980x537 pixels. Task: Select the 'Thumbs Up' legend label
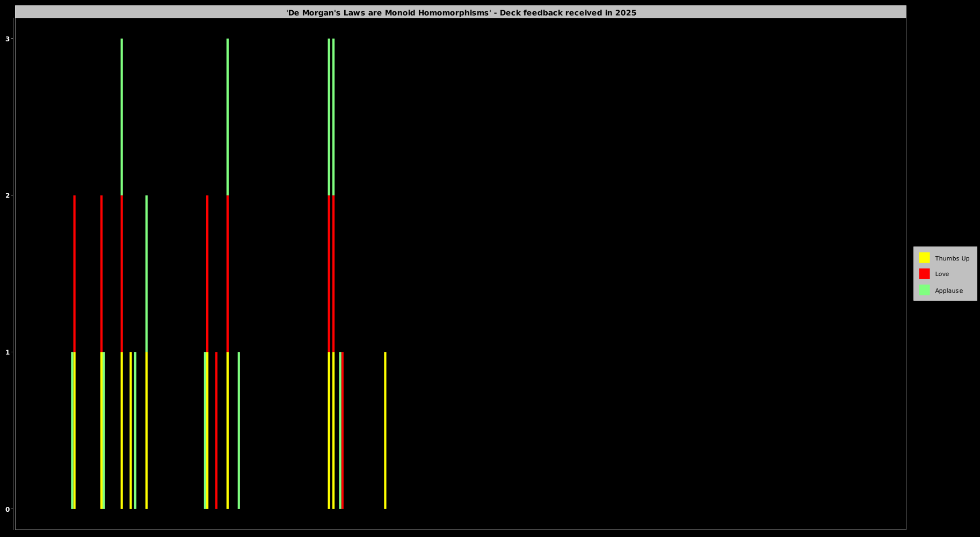[952, 258]
